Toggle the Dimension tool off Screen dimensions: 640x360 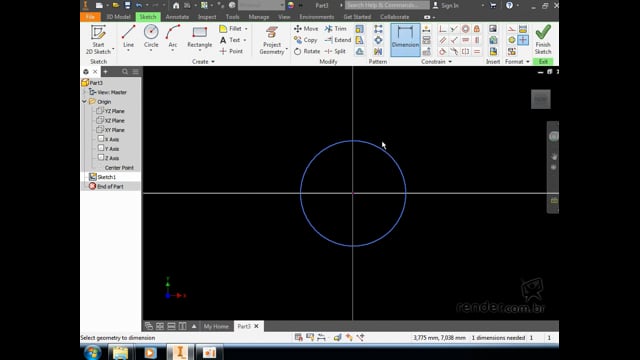(x=405, y=40)
